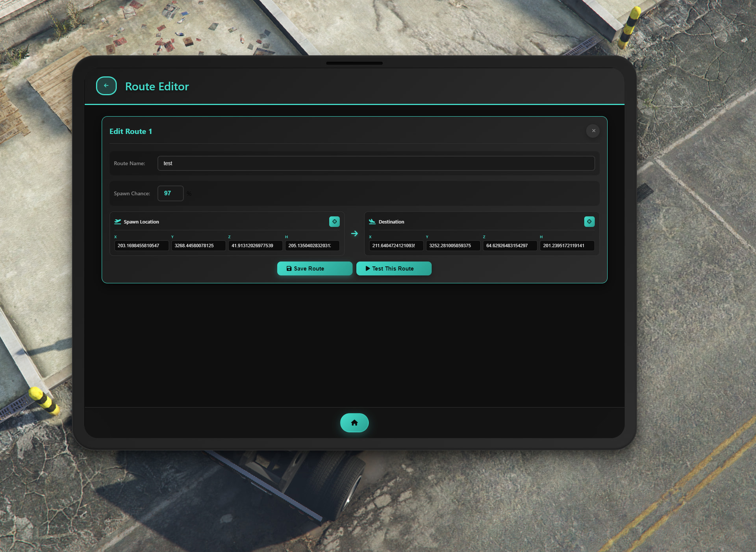Set Spawn Location from current position icon

334,222
